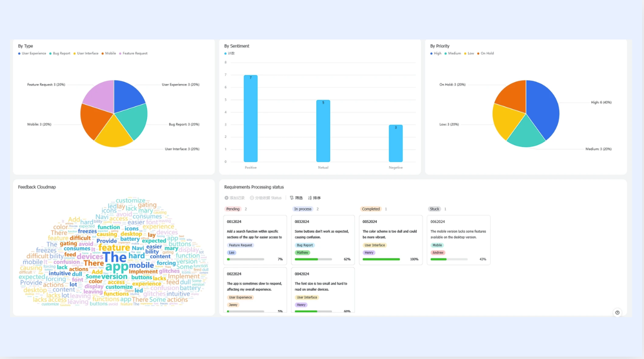Toggle the On Hold priority legend item

(485, 54)
